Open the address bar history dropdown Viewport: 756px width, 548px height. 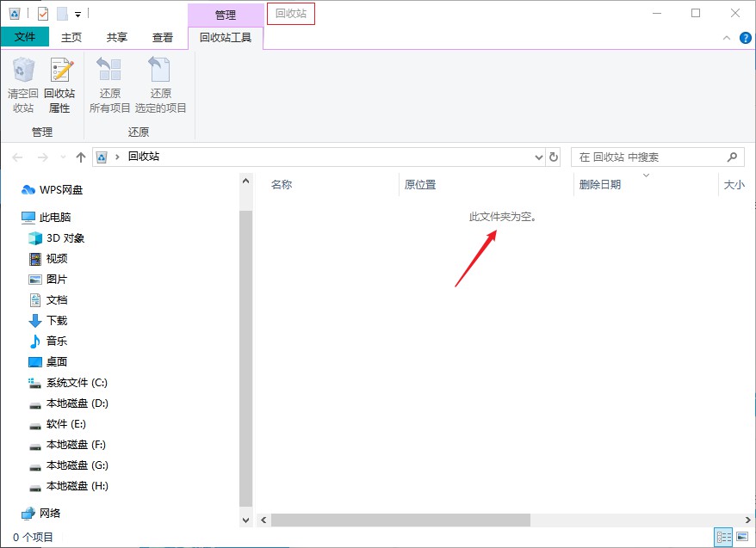pos(540,157)
